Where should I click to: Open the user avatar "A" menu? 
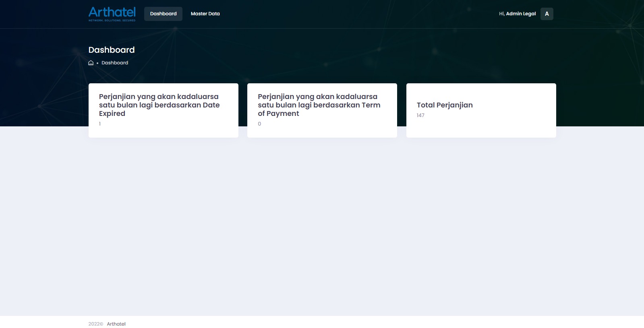point(547,14)
